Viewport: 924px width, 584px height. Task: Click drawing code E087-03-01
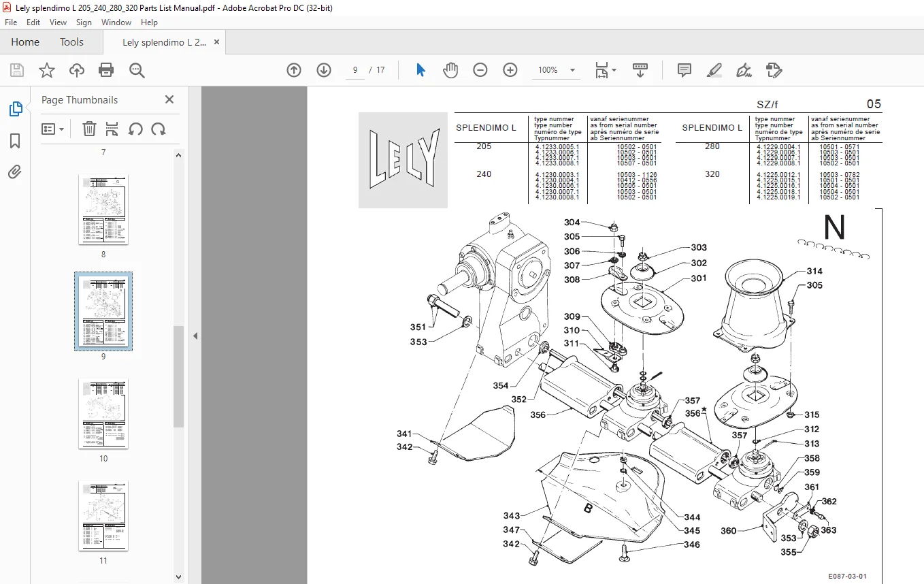[848, 576]
